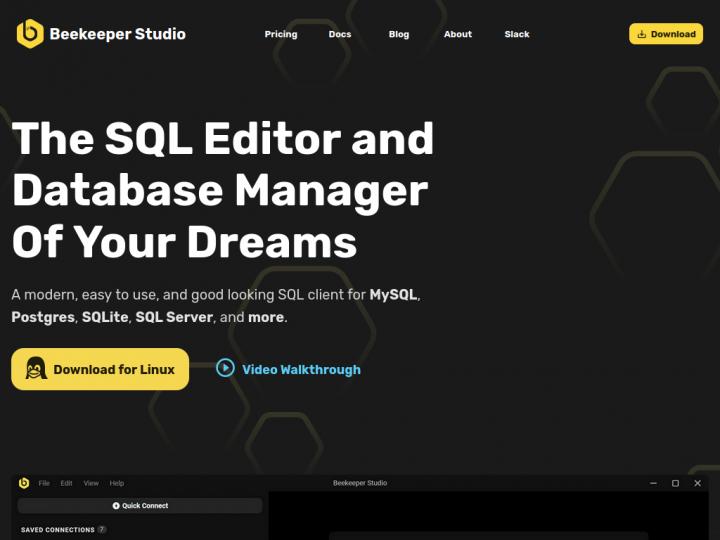Open the File menu in the app preview
720x540 pixels.
pyautogui.click(x=44, y=483)
